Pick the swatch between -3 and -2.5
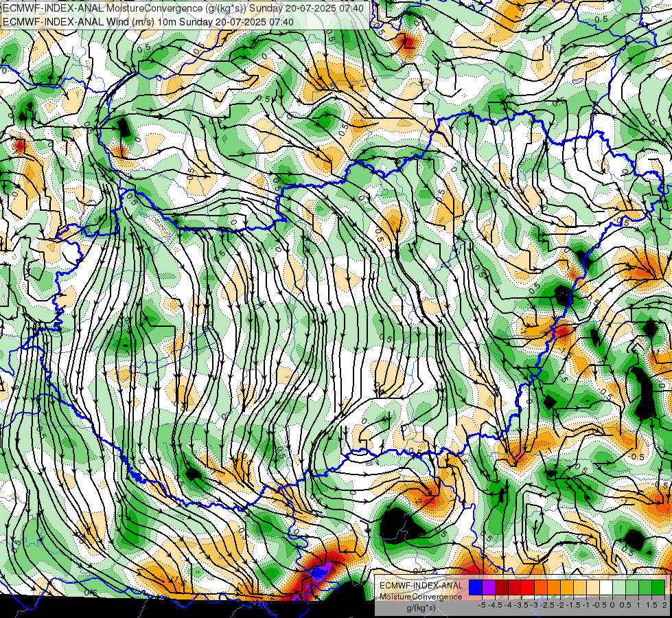The height and width of the screenshot is (618, 672). [x=541, y=588]
